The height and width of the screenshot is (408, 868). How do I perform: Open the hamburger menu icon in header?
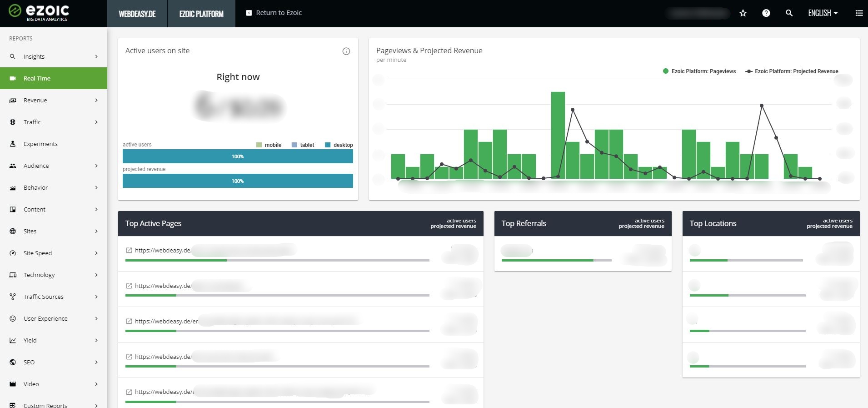[x=859, y=13]
